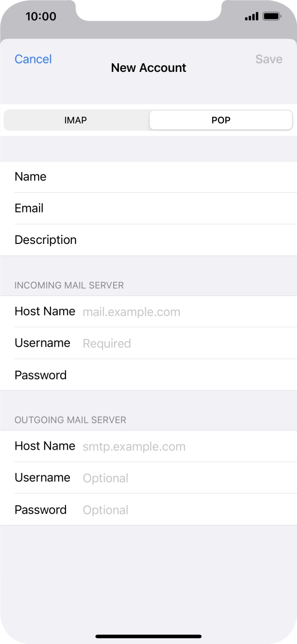Tap the OUTGOING MAIL SERVER header
Viewport: 297px width, 644px height.
click(x=70, y=420)
